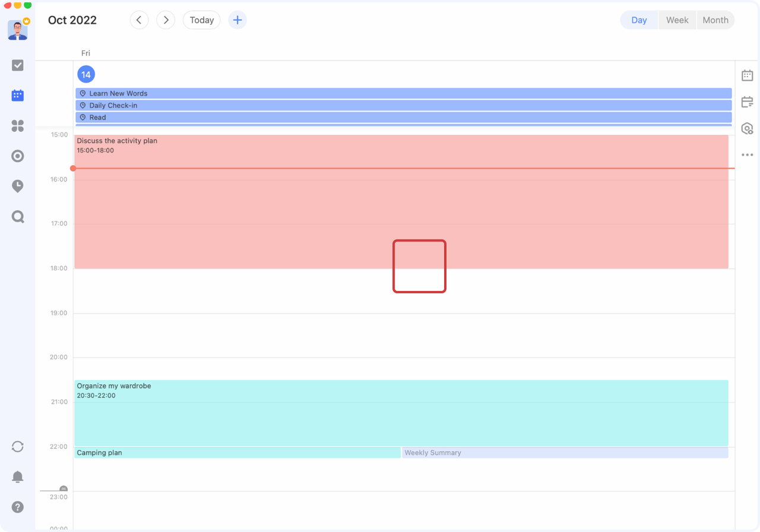Click the 20:30-22:00 time text
Image resolution: width=760 pixels, height=532 pixels.
pos(96,395)
